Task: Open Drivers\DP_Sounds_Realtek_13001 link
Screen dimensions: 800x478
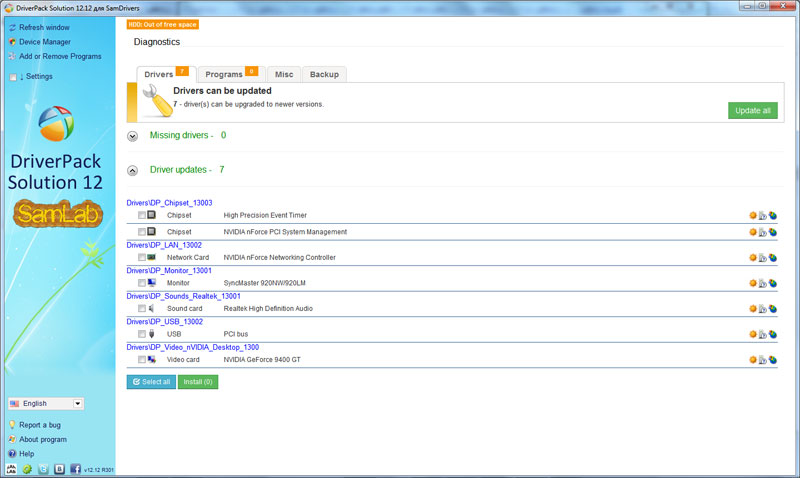Action: point(183,296)
